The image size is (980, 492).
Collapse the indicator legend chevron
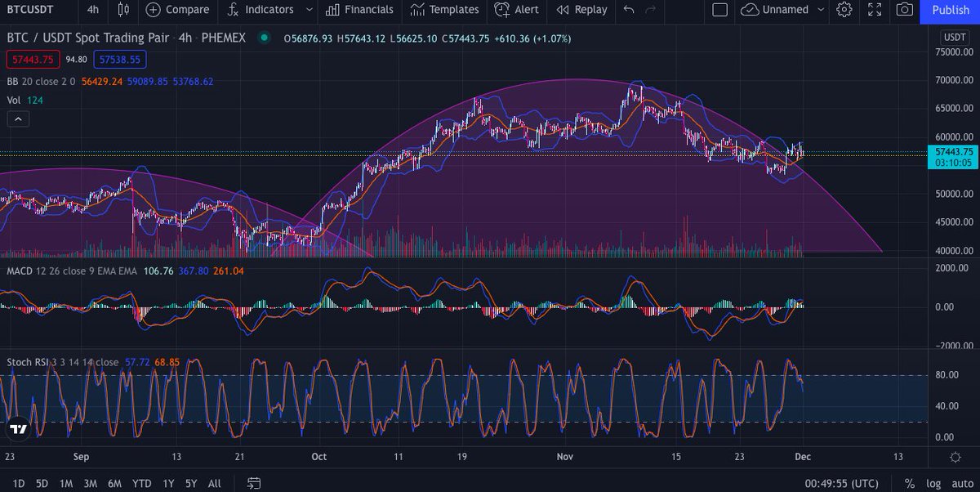tap(18, 119)
